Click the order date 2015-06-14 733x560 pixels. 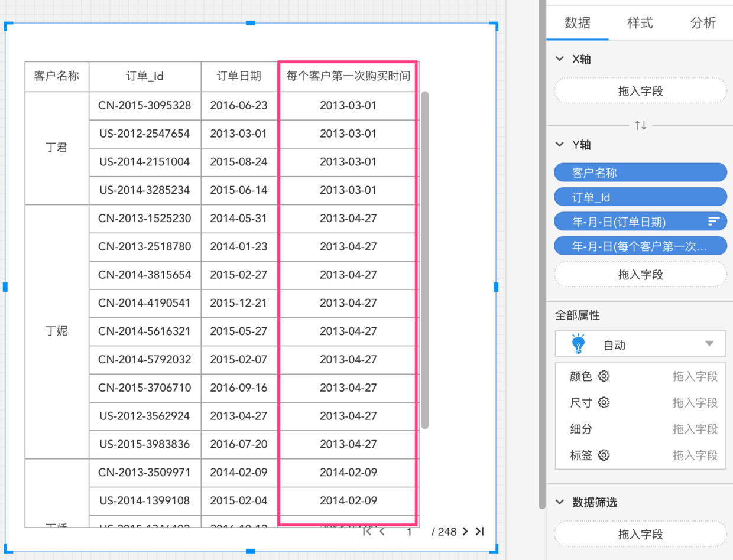[239, 190]
